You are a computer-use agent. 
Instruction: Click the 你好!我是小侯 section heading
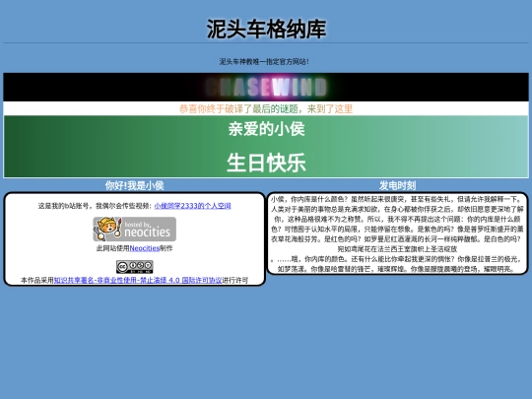tap(134, 185)
